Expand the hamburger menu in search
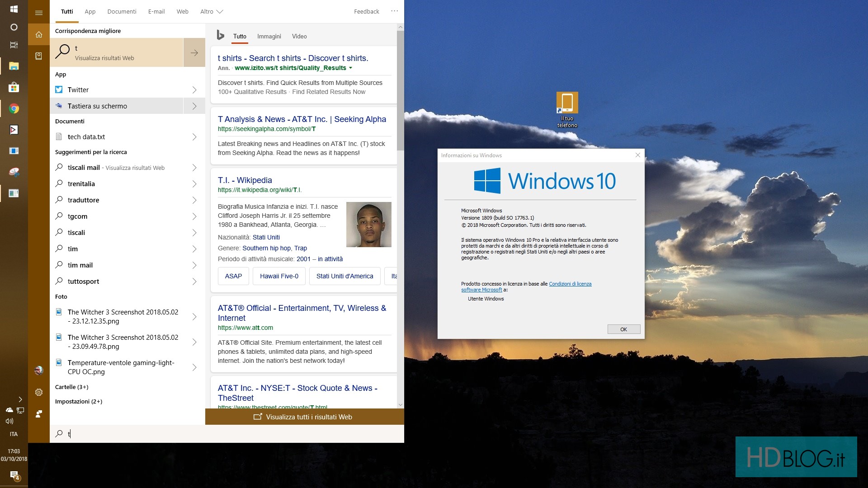Screen dimensions: 868x488 [39, 13]
